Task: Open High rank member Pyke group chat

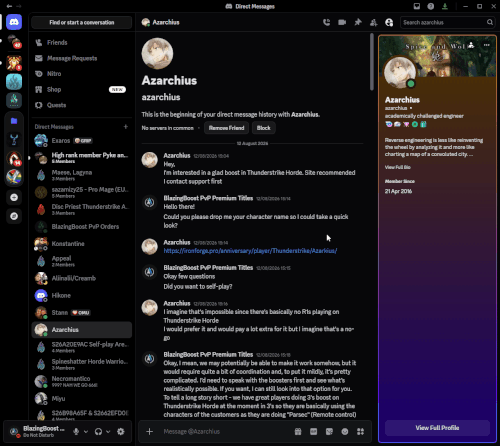Action: tap(82, 157)
